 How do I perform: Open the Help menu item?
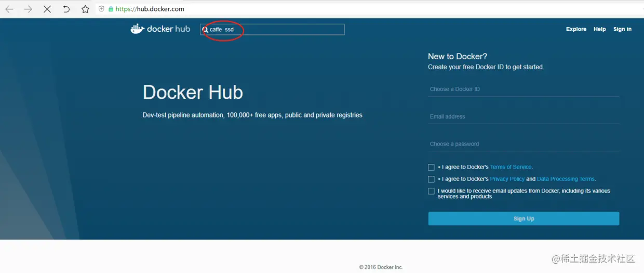pos(599,29)
